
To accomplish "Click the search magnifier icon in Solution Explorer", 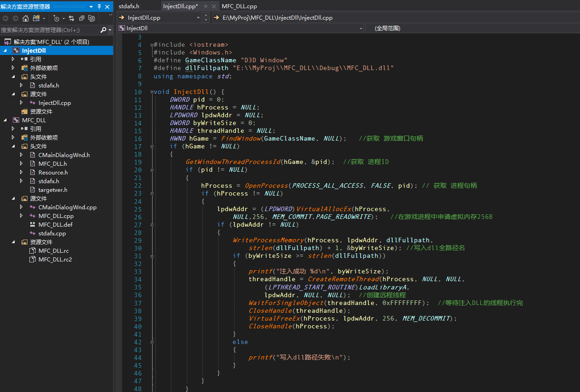I will (x=104, y=30).
